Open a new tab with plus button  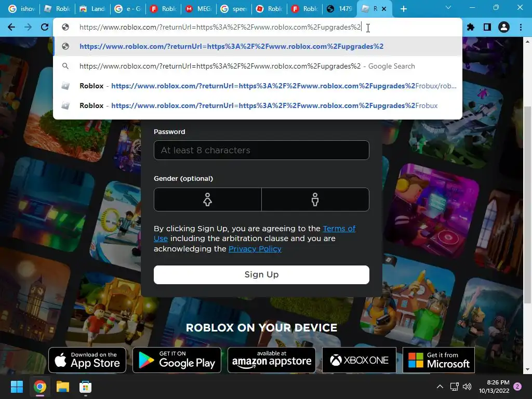(403, 9)
